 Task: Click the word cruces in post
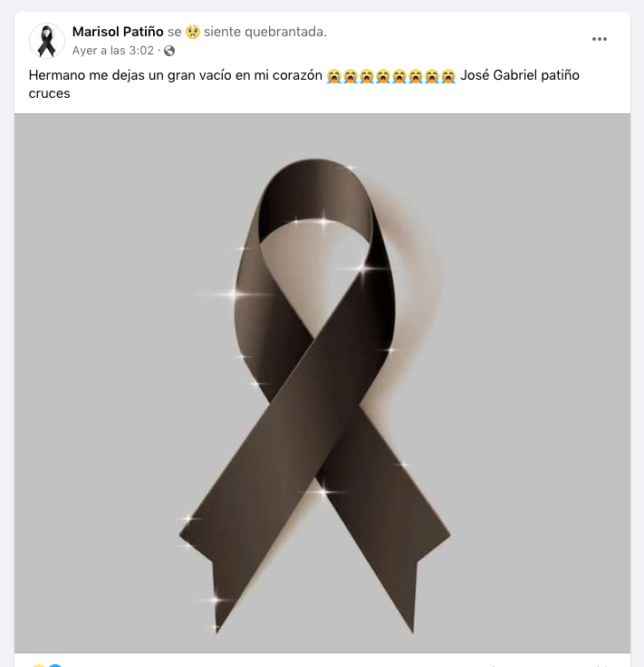pyautogui.click(x=49, y=93)
